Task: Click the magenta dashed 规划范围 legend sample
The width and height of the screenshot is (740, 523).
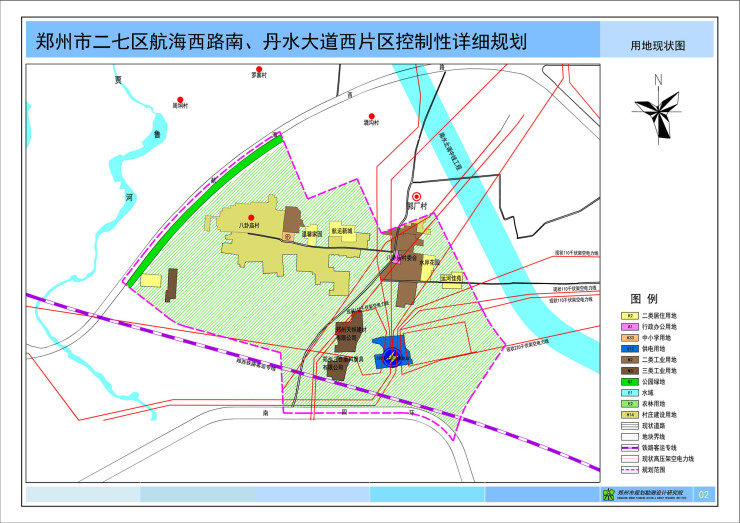Action: (630, 470)
